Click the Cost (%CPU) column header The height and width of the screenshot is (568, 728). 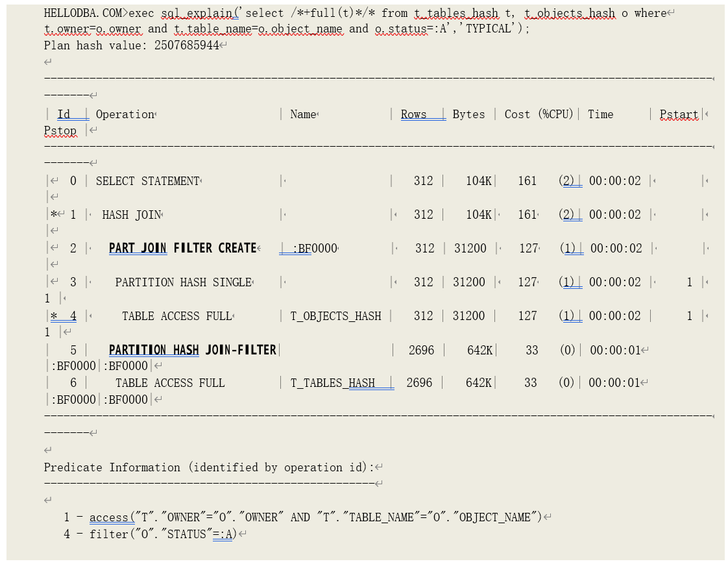point(539,114)
